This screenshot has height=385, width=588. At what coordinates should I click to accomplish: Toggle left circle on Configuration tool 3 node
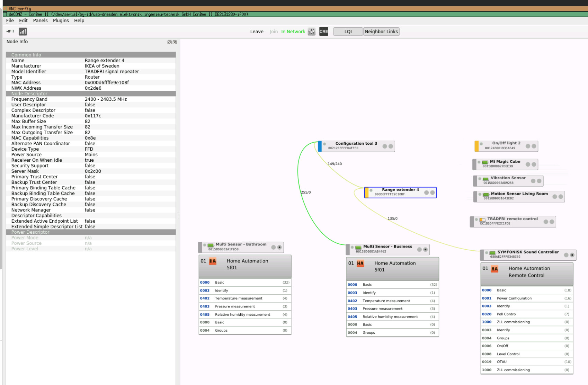coord(385,146)
